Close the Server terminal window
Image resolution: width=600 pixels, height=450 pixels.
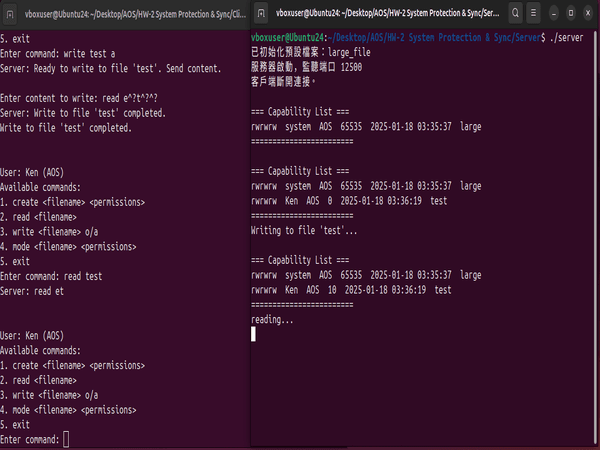(x=588, y=13)
